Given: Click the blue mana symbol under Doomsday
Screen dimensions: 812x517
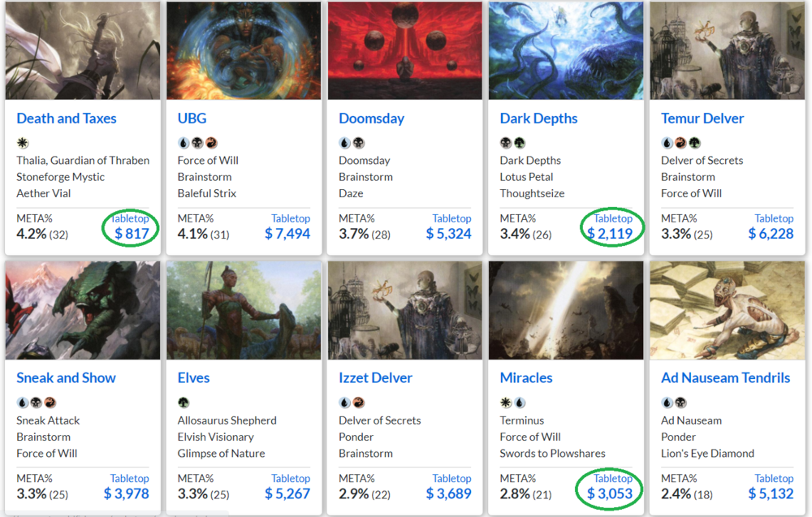Looking at the screenshot, I should (x=344, y=143).
